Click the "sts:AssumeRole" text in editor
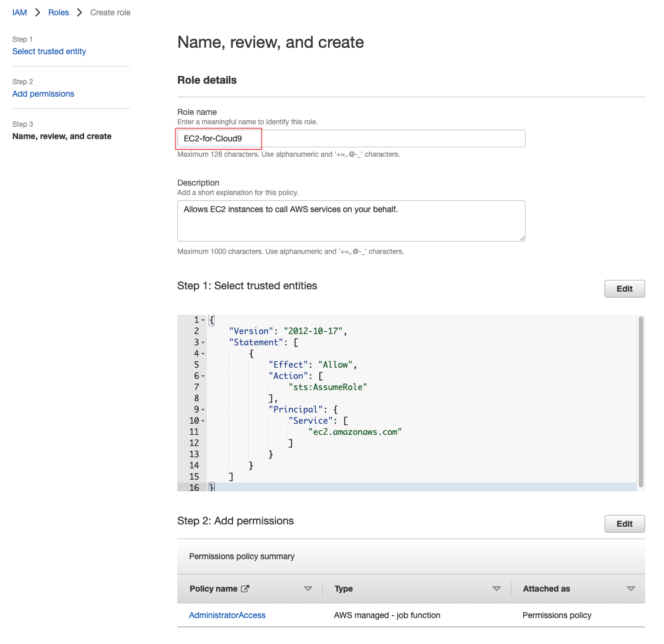The width and height of the screenshot is (664, 644). click(x=328, y=387)
